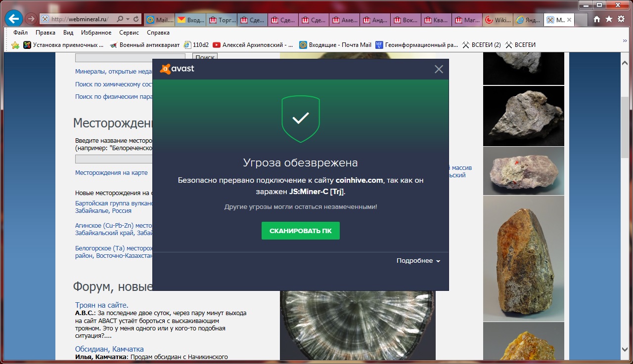Switch to the Аме tab
The height and width of the screenshot is (364, 633).
pos(345,20)
